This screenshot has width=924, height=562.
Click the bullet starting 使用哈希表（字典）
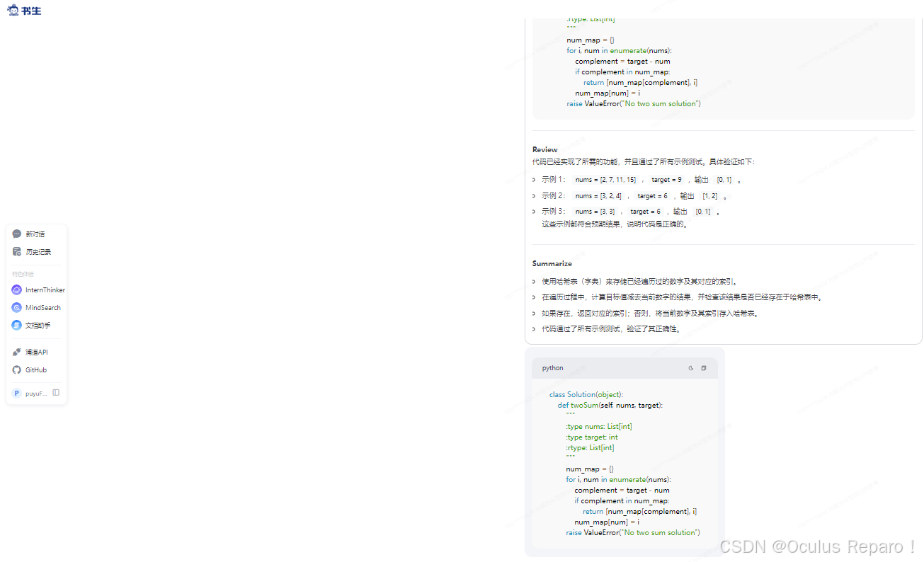[x=641, y=281]
